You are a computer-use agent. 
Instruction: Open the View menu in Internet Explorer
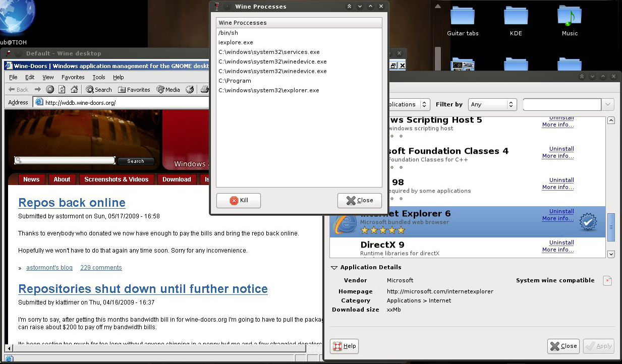pyautogui.click(x=48, y=77)
